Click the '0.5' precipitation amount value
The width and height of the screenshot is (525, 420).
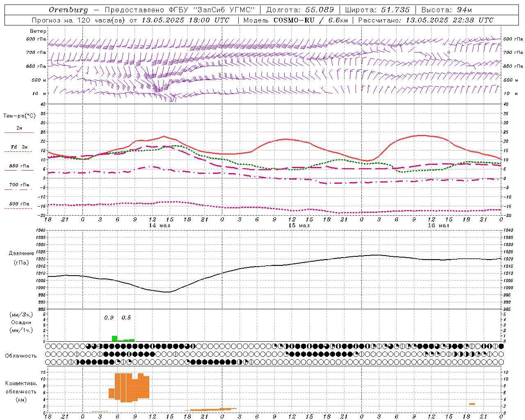[126, 317]
